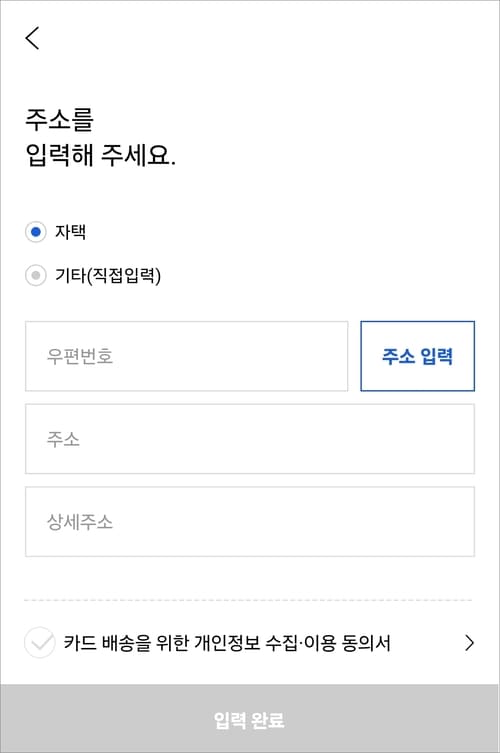Click the 입력해 주세요. heading line
The image size is (500, 753).
tap(100, 155)
